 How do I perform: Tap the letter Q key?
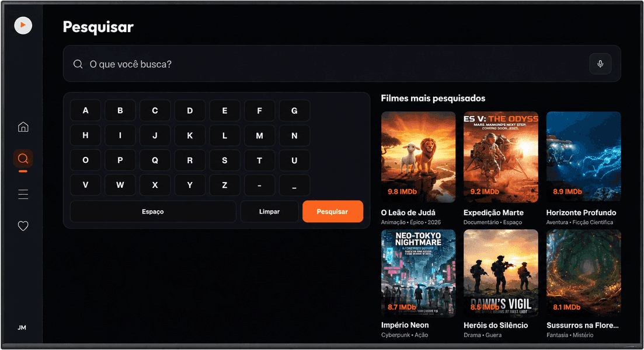tap(155, 160)
